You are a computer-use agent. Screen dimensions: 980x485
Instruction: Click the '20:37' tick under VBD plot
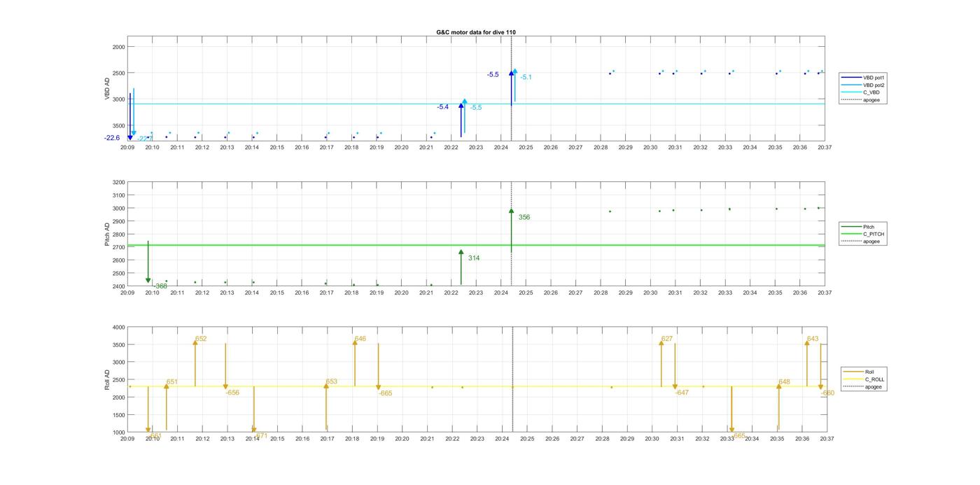coord(825,148)
